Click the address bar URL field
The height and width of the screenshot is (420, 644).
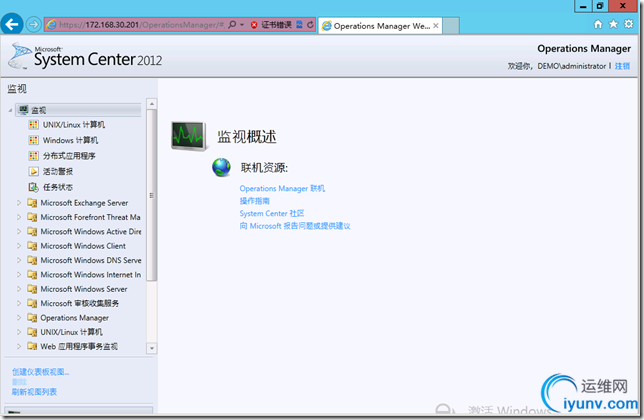click(x=140, y=25)
